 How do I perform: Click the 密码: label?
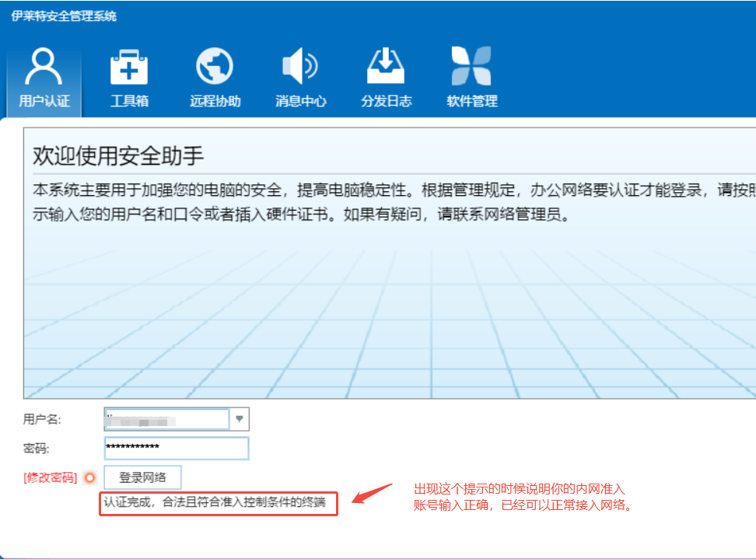point(36,449)
